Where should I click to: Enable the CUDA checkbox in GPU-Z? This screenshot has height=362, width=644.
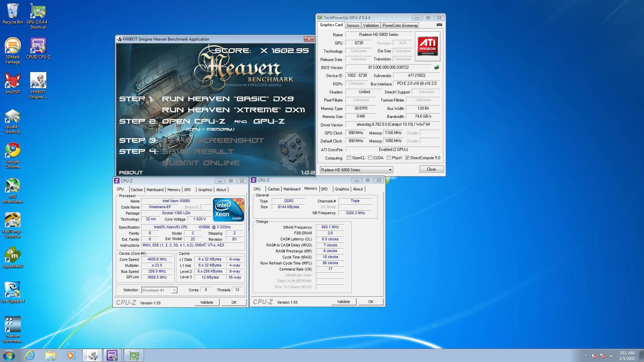(370, 158)
